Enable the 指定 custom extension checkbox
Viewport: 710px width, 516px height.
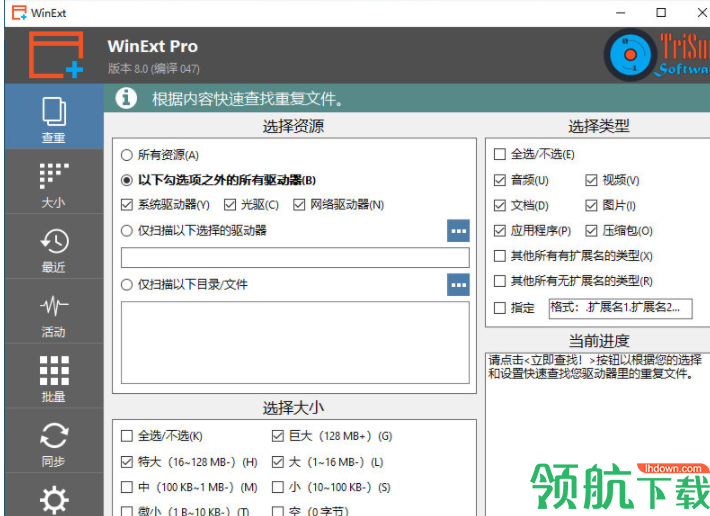click(499, 308)
